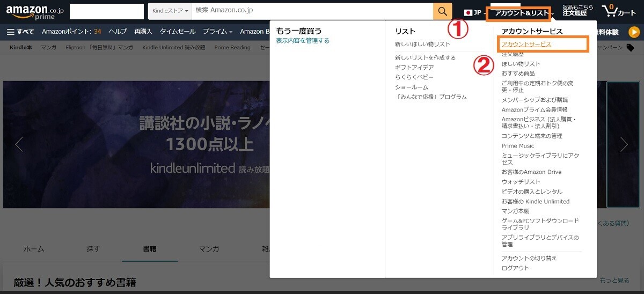The image size is (644, 294).
Task: Open おすすめ商品 link
Action: [518, 73]
